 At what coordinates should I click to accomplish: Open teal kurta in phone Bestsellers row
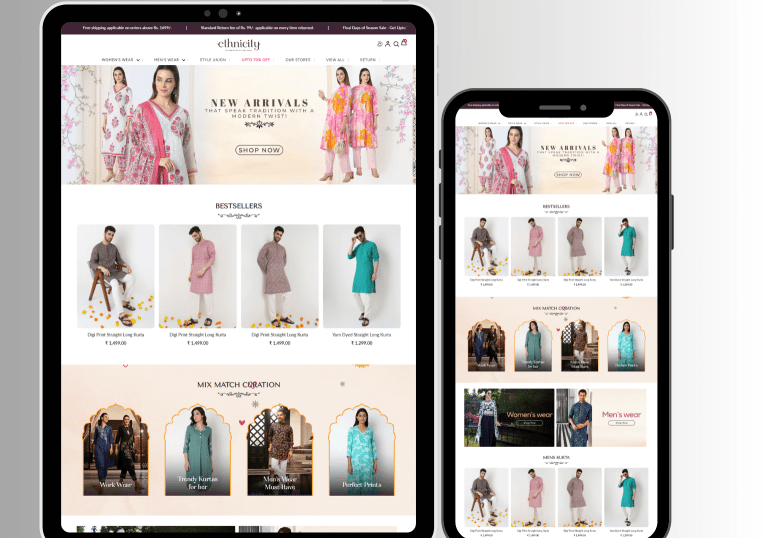click(x=626, y=246)
